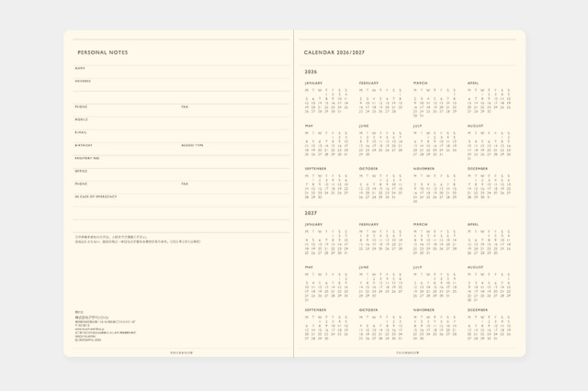Select the August 2027 month label
This screenshot has width=588, height=391.
click(475, 267)
